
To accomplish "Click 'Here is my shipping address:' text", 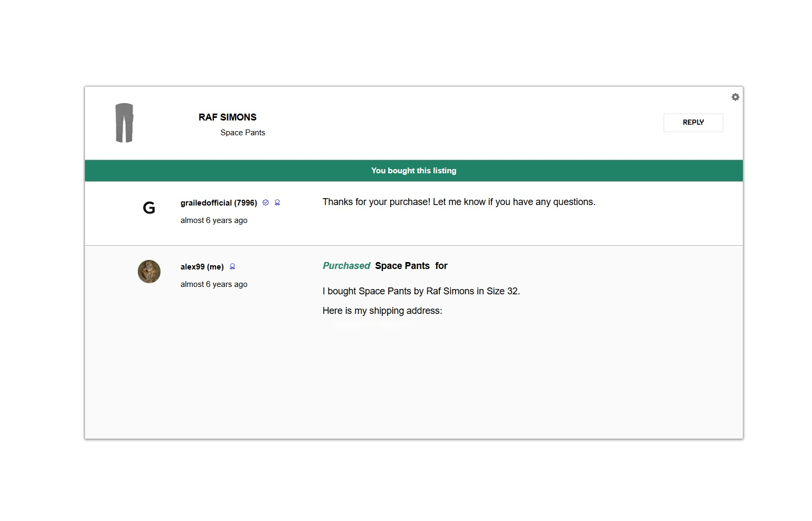I will tap(382, 311).
